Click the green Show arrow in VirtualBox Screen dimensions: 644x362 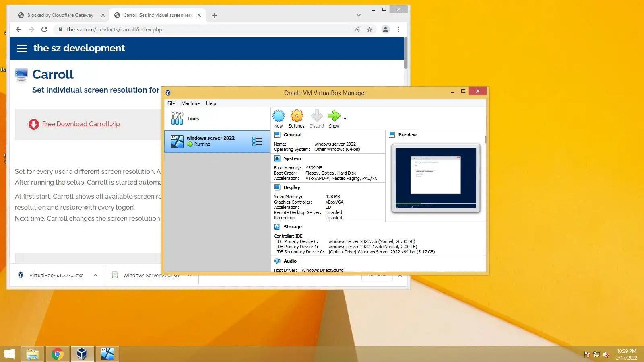[334, 116]
